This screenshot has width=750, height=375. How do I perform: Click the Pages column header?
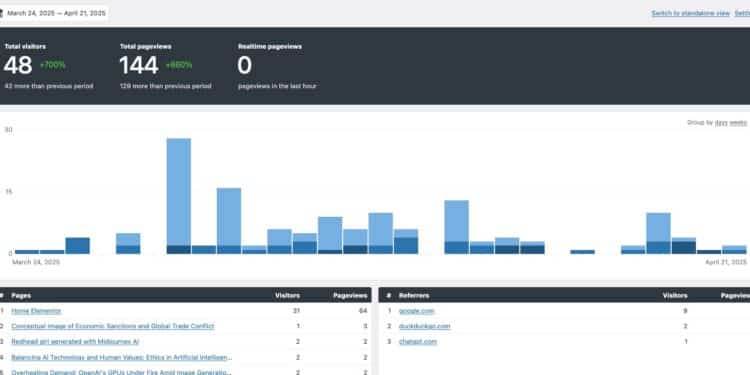coord(22,296)
